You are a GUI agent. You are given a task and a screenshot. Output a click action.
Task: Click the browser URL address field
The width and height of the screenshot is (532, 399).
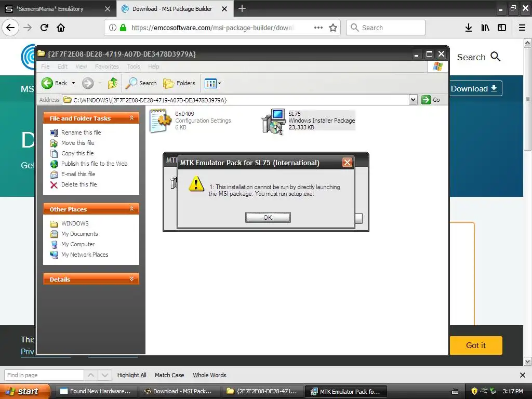(x=212, y=28)
